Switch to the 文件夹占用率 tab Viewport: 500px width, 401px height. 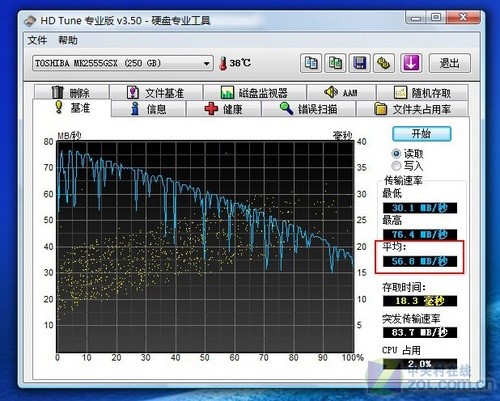coord(412,109)
